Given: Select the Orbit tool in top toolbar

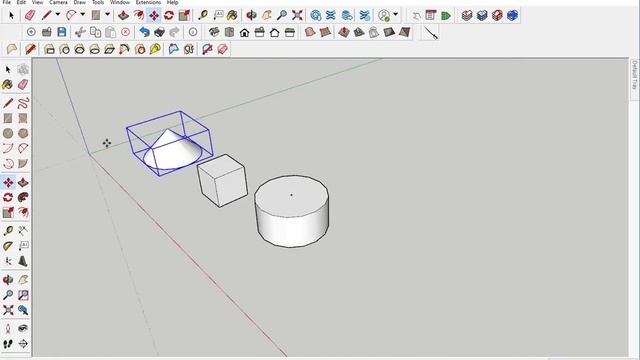Looking at the screenshot, I should (251, 16).
